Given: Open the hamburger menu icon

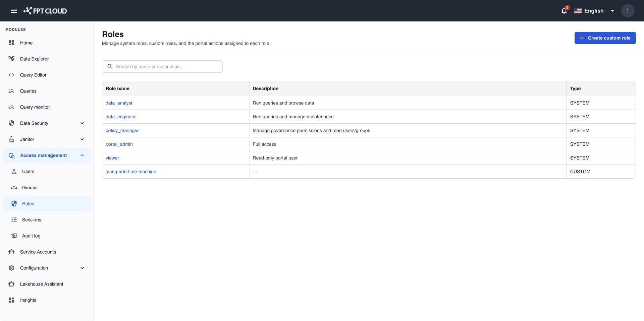Looking at the screenshot, I should [x=14, y=11].
